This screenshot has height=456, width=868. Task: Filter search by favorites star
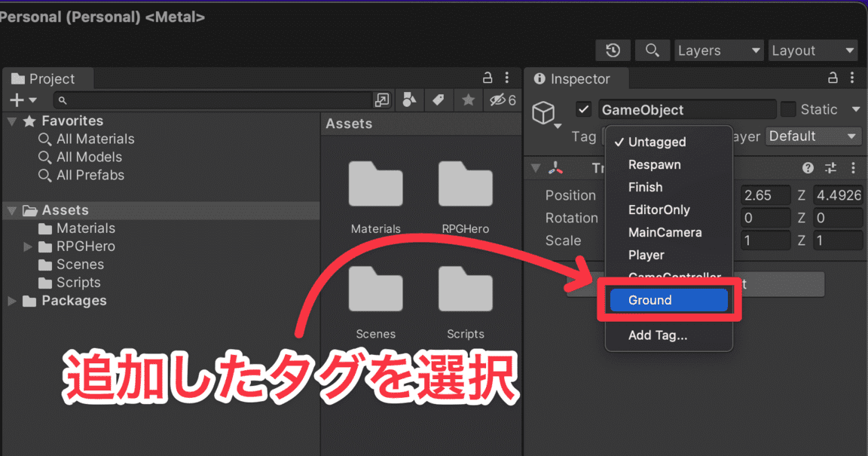(468, 99)
